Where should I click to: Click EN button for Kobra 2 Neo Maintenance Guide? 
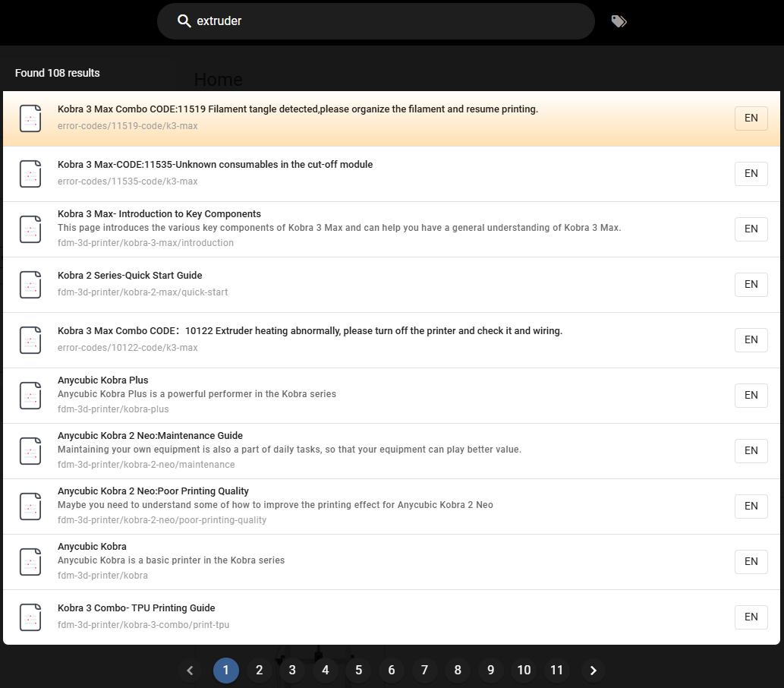point(751,451)
